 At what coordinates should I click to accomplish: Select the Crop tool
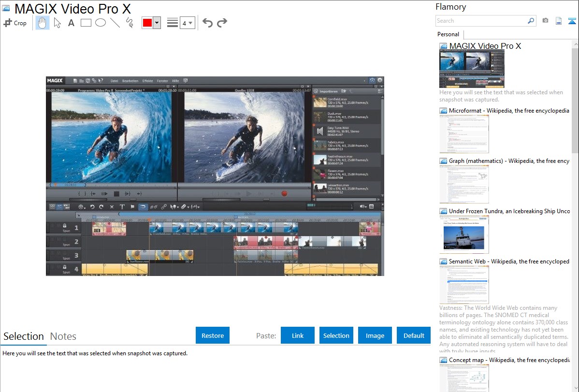pos(15,23)
